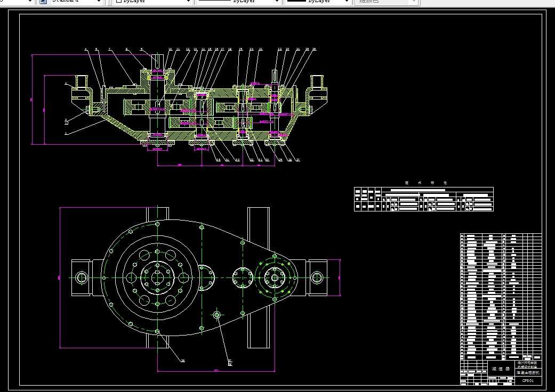Select the '减速器' title block text
Screen dimensions: 555x392
coord(501,369)
